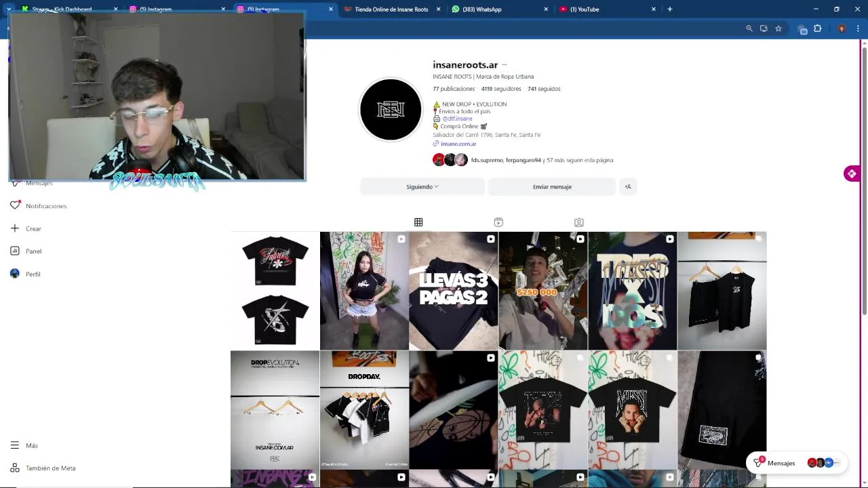Switch to Tienda Online de Insane Roots tab

392,9
